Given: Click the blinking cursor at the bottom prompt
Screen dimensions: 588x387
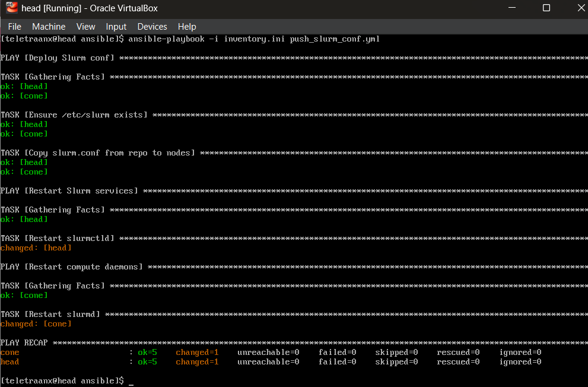Looking at the screenshot, I should tap(131, 381).
